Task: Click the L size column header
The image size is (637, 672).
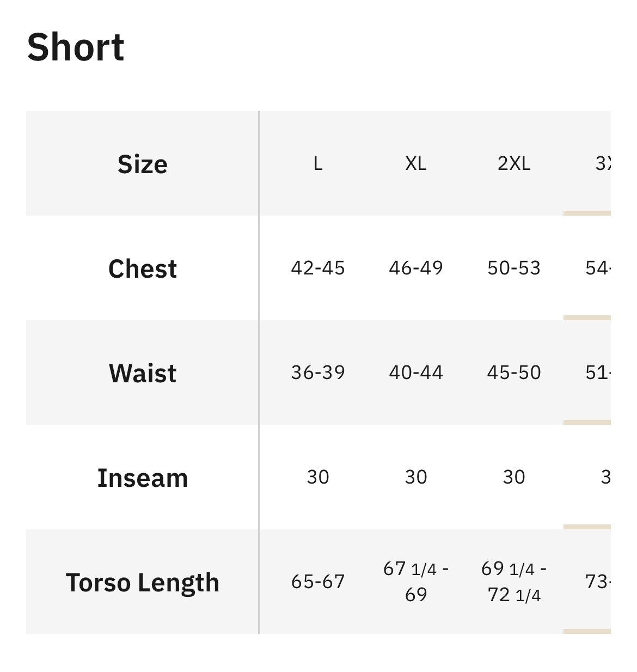Action: click(x=318, y=163)
